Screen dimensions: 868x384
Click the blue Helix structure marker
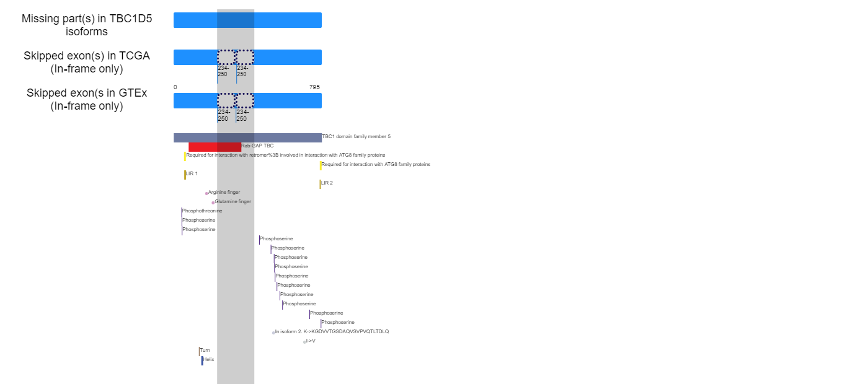click(x=202, y=360)
